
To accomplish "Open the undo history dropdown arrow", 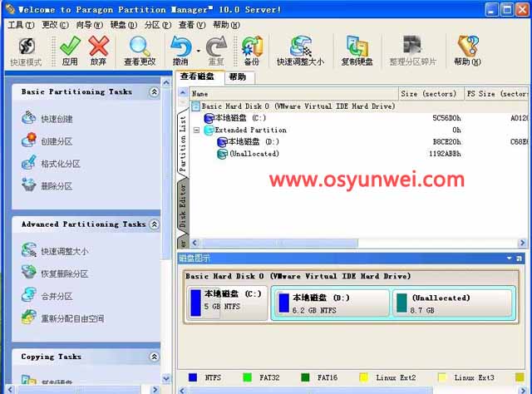I will click(x=199, y=51).
